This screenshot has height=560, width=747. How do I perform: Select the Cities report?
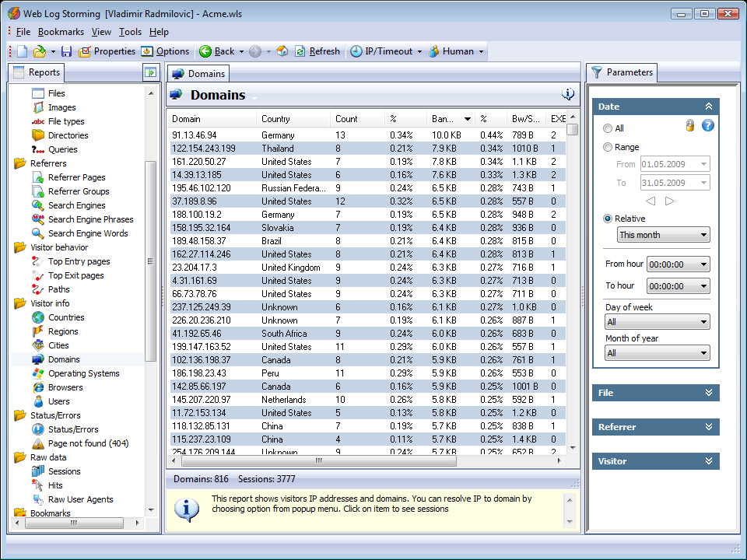50,345
